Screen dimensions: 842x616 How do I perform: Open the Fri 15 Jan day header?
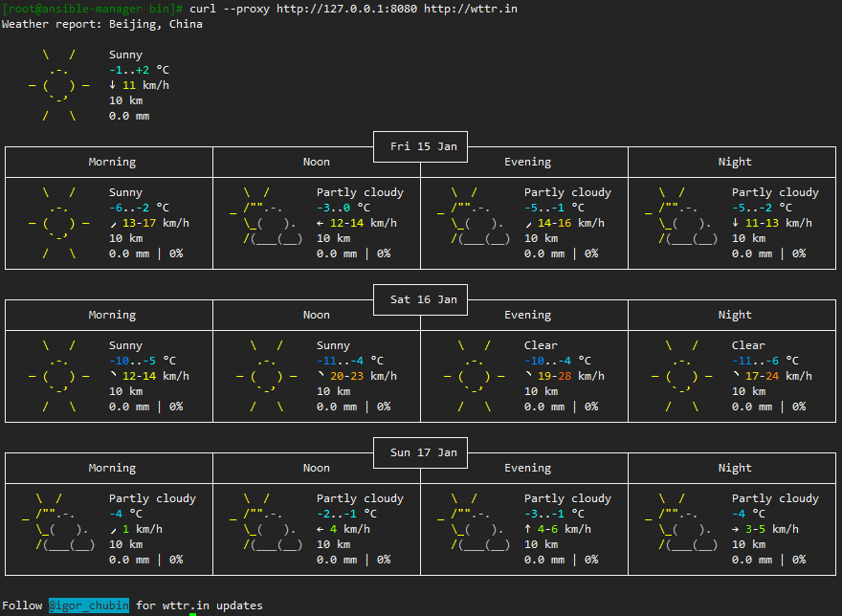click(420, 146)
